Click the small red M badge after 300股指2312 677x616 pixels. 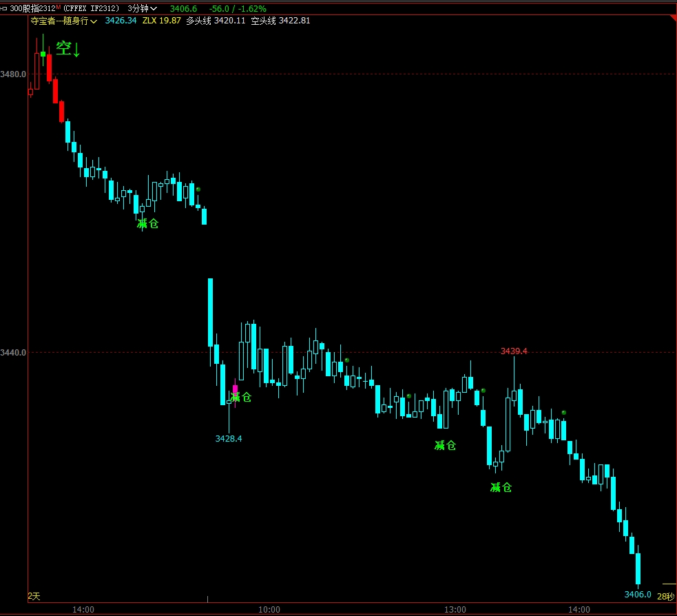pos(58,7)
